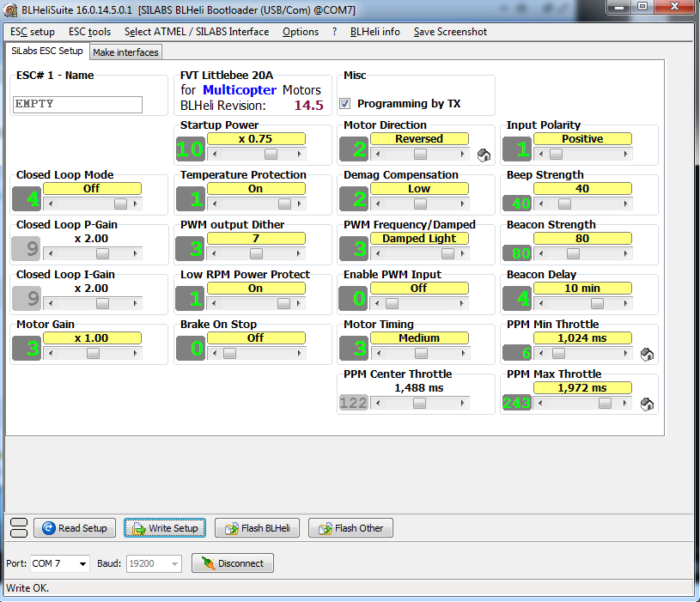
Task: Click the Input Polarity slider thumb
Action: [x=556, y=154]
